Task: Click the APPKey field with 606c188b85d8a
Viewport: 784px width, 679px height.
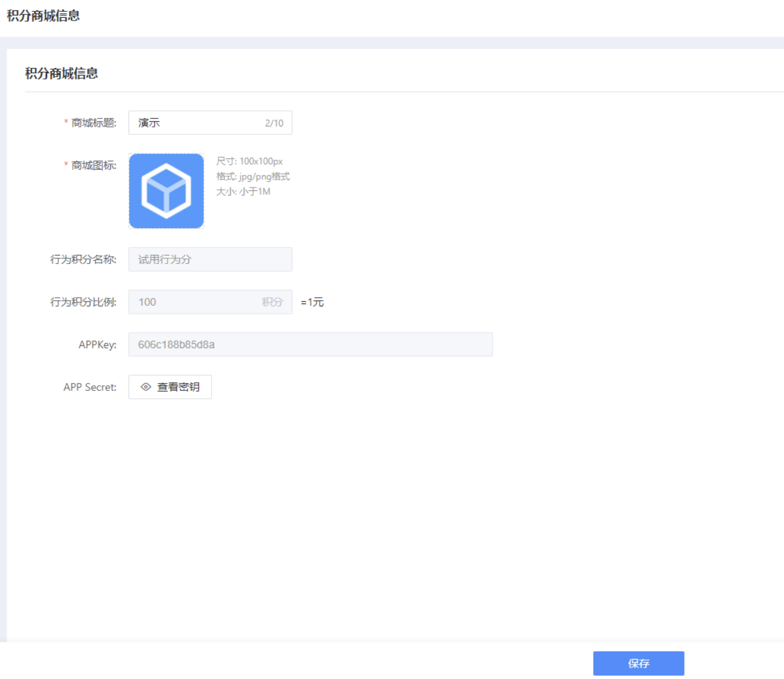Action: [310, 345]
